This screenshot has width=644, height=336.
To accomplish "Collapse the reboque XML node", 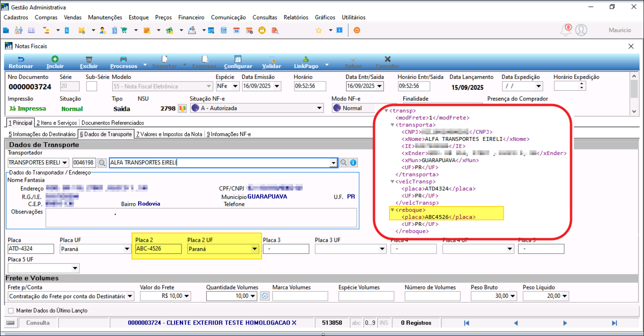I will click(392, 210).
